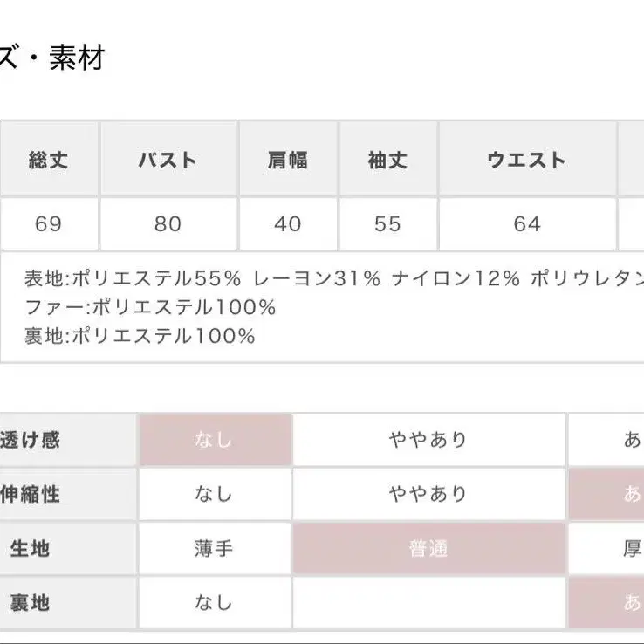Click the highlighted 普通 fabric cell

point(428,549)
